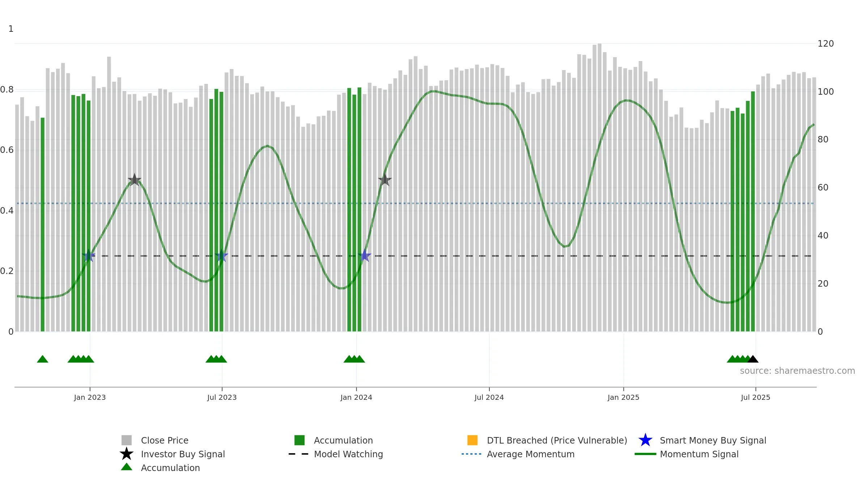This screenshot has height=488, width=868.
Task: Click the Model Watching dashed line legend icon
Action: point(299,454)
